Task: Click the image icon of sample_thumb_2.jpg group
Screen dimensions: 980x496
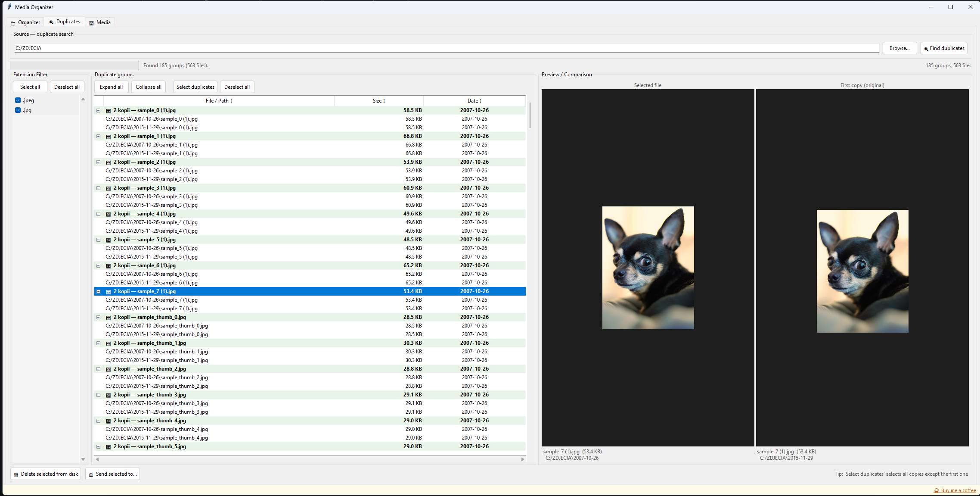Action: coord(109,369)
